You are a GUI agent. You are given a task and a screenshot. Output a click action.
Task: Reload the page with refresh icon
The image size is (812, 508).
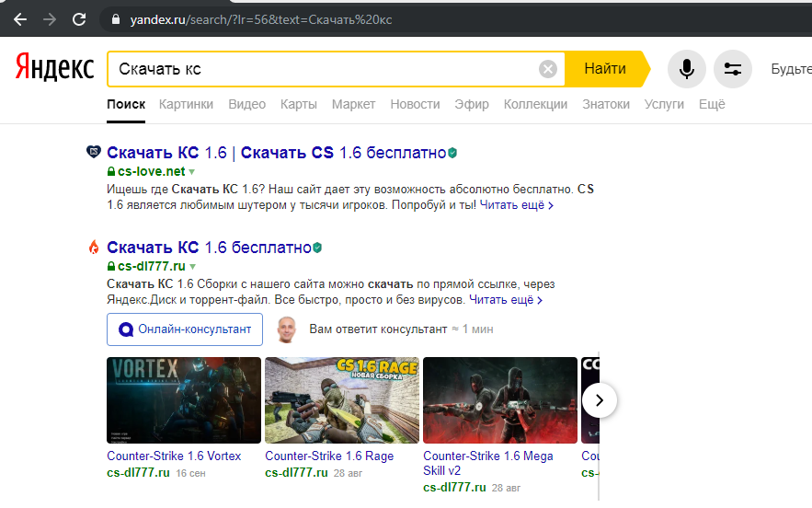pos(79,19)
